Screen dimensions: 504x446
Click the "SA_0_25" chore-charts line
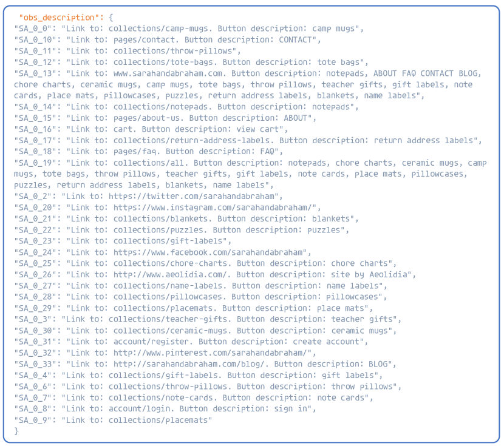point(205,263)
